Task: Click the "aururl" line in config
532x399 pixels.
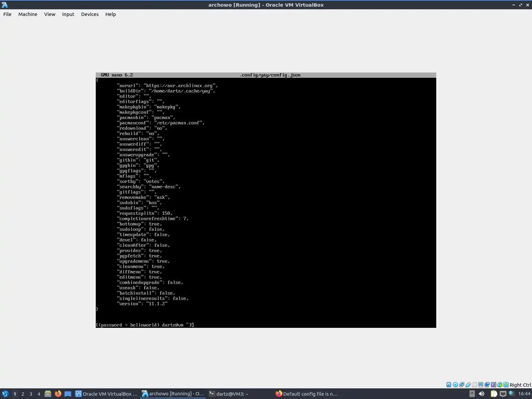Action: tap(167, 85)
